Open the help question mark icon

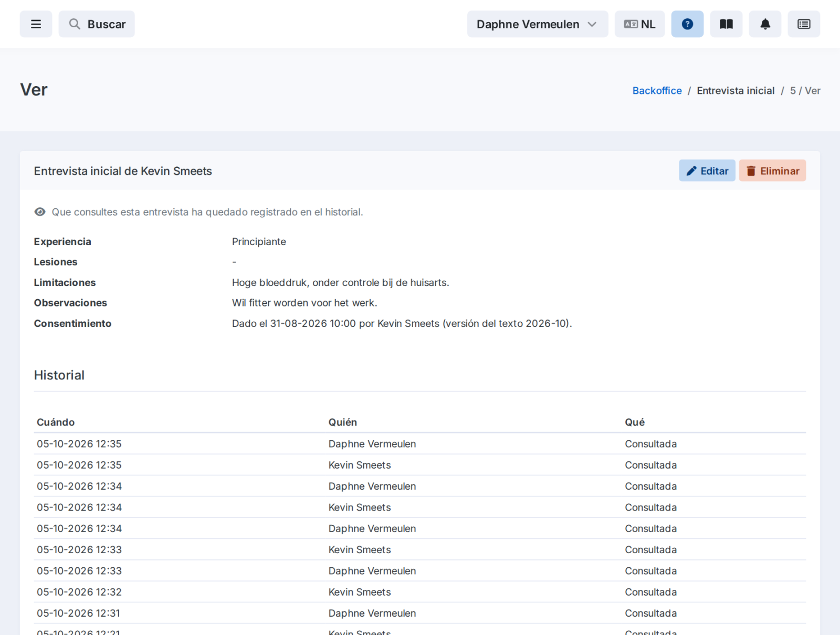[x=687, y=24]
